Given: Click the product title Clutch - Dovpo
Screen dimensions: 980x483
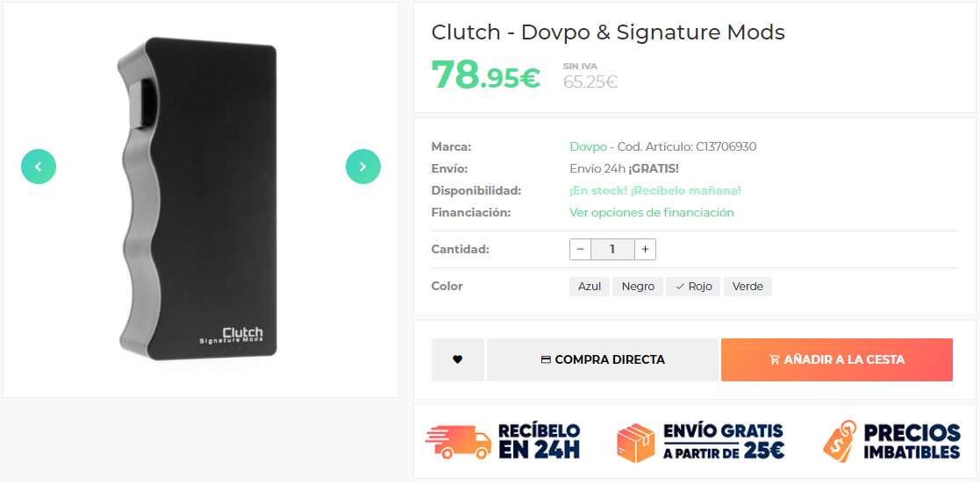Looking at the screenshot, I should click(x=608, y=32).
